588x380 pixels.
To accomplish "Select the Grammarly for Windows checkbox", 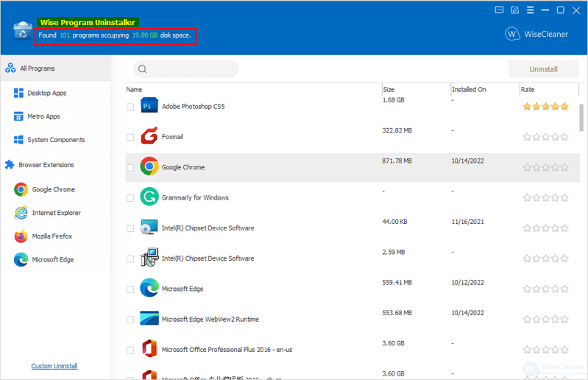I will point(130,198).
